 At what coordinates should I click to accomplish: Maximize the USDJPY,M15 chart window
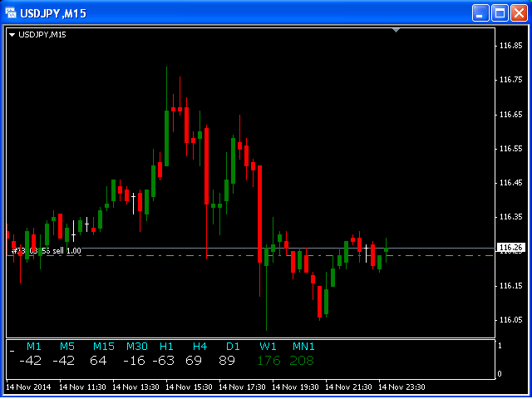coord(500,13)
